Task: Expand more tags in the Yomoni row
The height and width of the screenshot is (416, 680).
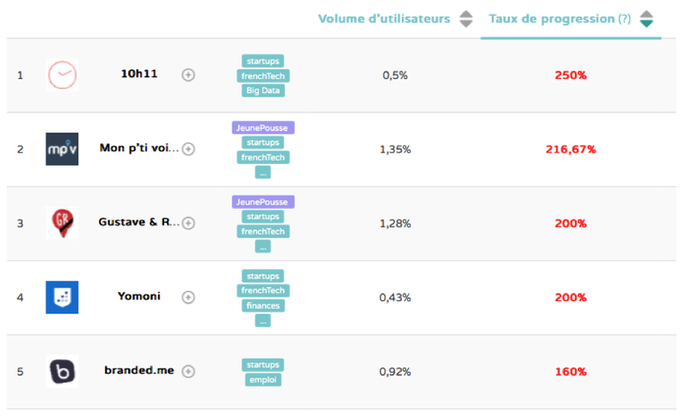Action: pyautogui.click(x=263, y=321)
